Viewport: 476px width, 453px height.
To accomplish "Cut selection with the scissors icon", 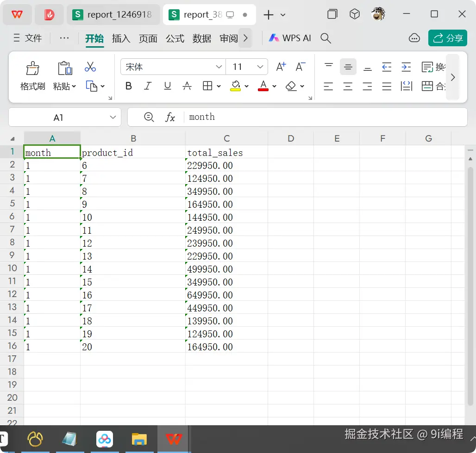I will tap(90, 67).
